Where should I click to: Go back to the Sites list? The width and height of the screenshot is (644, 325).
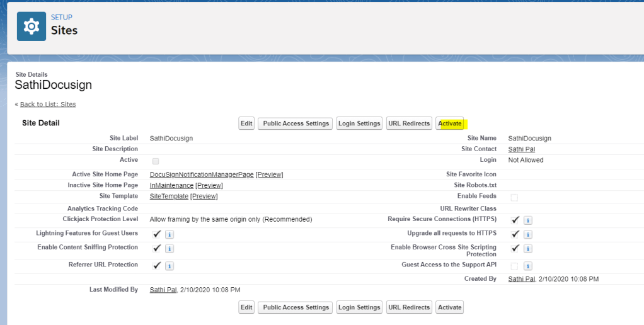pyautogui.click(x=48, y=104)
